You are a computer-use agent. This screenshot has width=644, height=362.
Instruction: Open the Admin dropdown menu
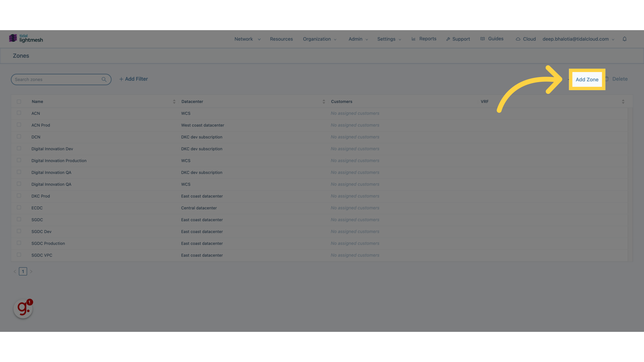pos(358,39)
